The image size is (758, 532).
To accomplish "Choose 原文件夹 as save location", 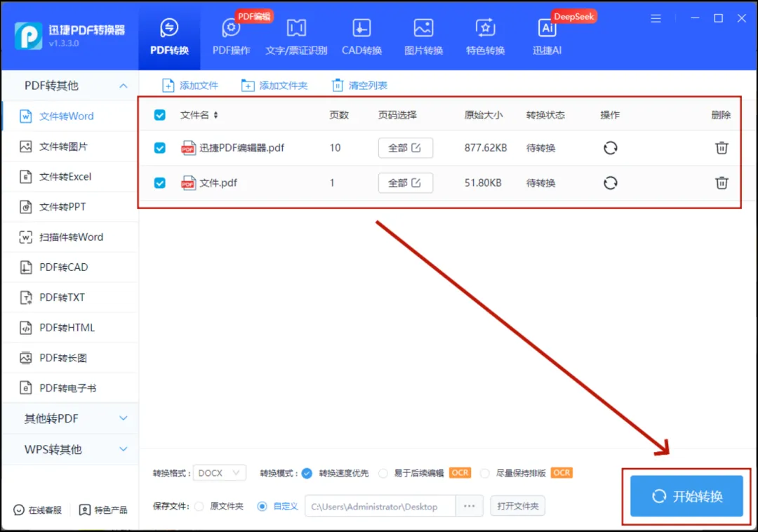I will pos(199,507).
